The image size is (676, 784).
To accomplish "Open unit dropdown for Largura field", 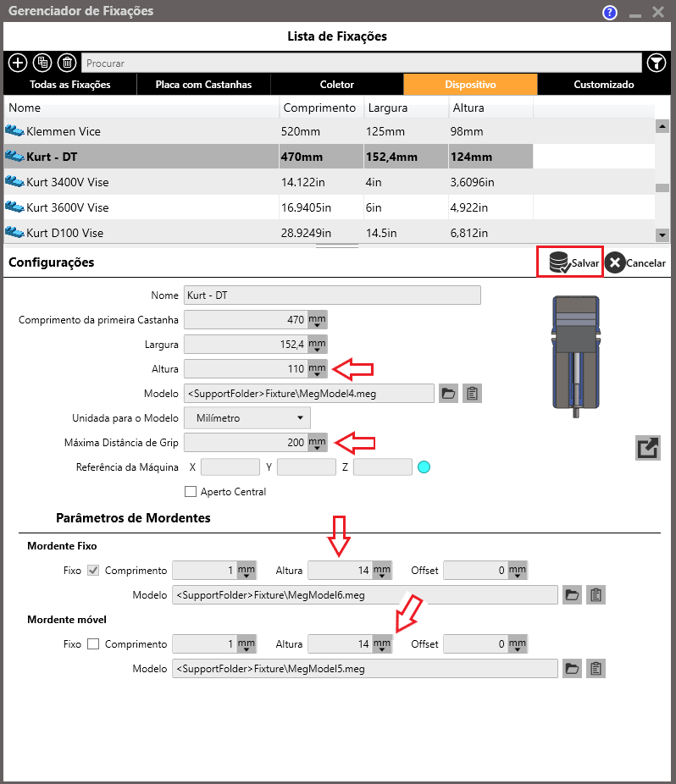I will 317,344.
